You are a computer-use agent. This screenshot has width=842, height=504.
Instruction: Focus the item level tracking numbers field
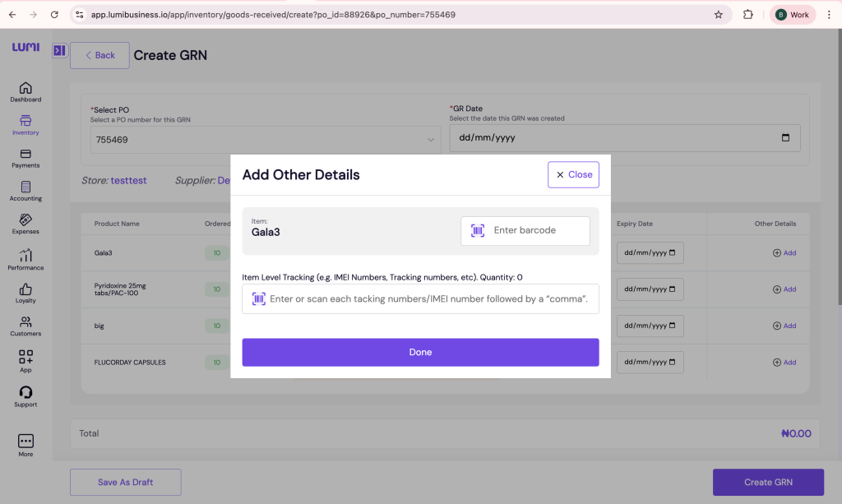pos(428,299)
